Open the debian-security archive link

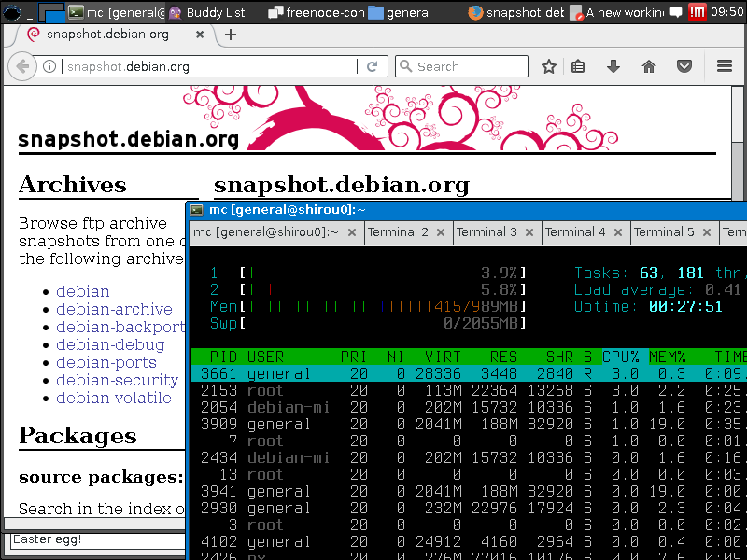118,380
